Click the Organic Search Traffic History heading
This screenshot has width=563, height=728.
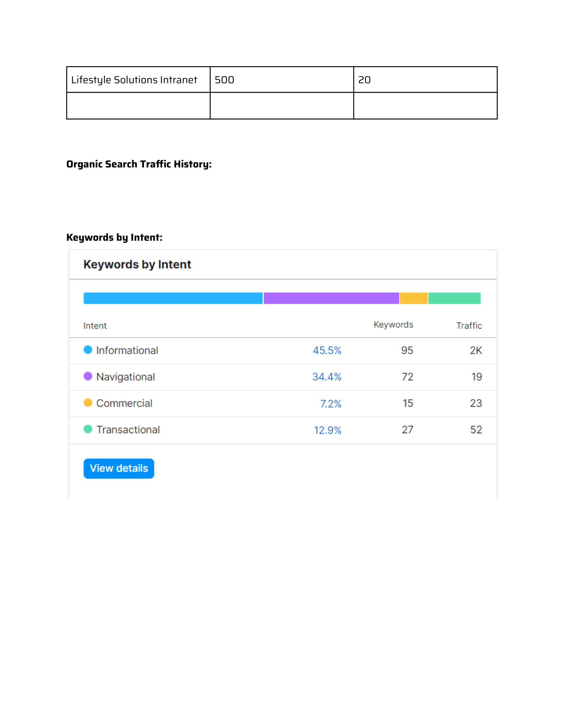pos(139,164)
